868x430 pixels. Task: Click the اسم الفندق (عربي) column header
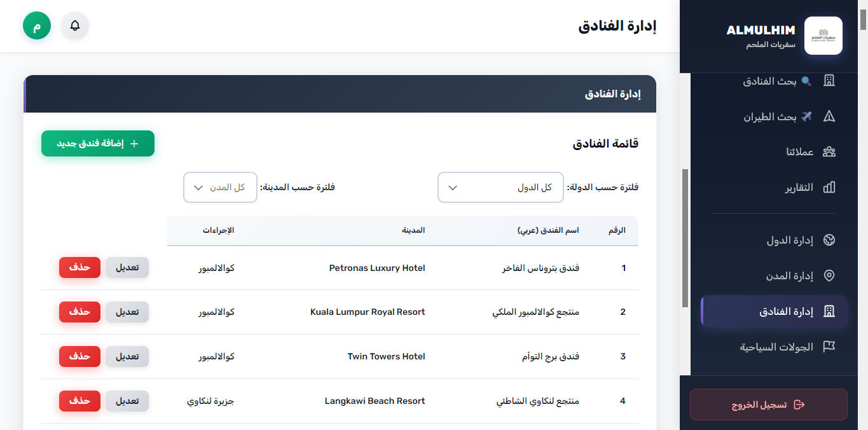pyautogui.click(x=548, y=230)
